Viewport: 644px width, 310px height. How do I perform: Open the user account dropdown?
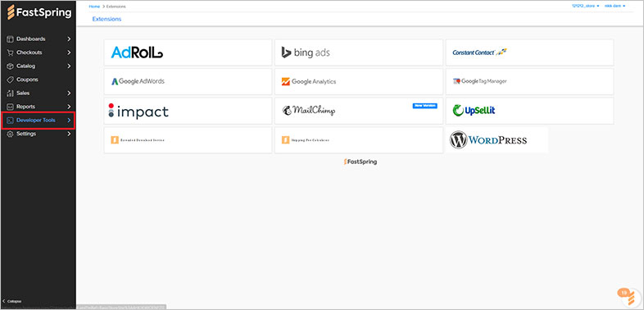point(615,7)
